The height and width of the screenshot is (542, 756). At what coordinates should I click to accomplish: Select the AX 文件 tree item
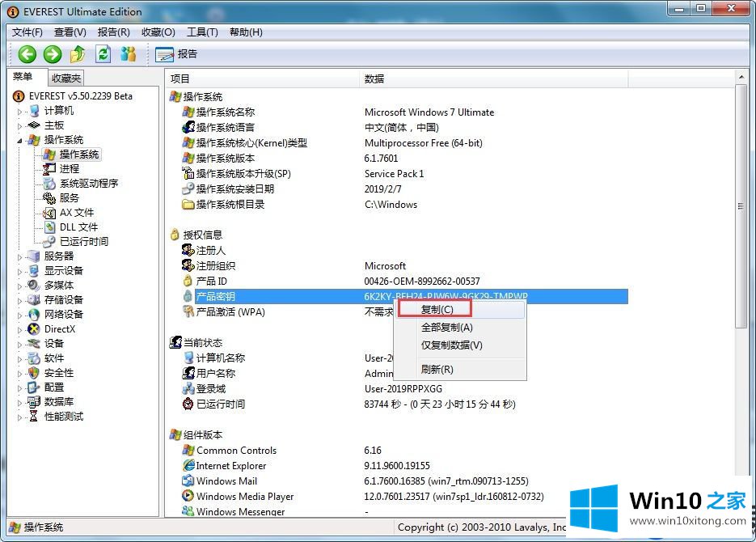pos(77,212)
